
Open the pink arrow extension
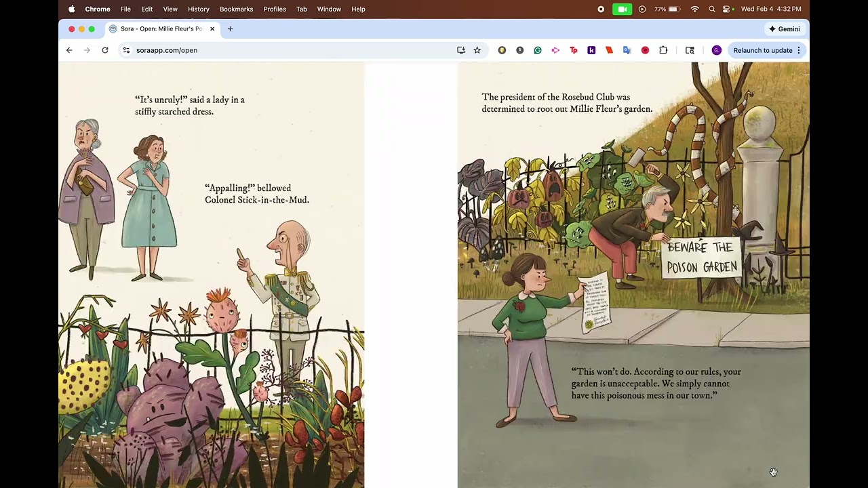tap(555, 50)
